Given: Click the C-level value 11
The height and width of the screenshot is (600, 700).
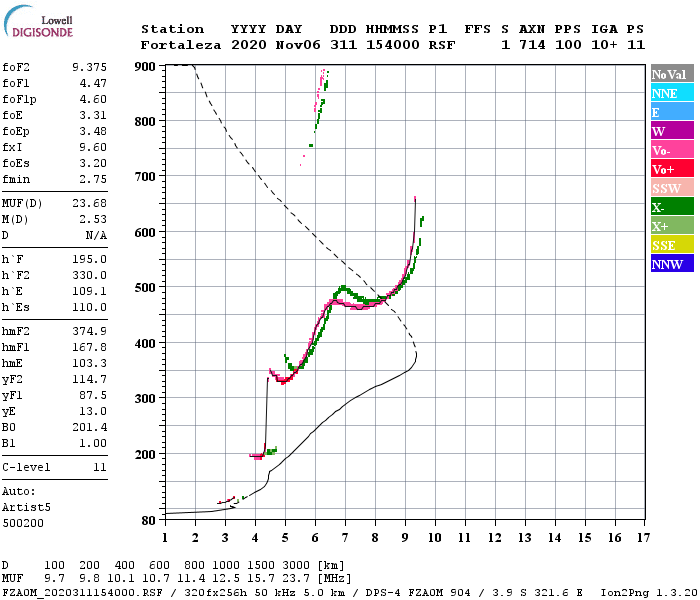Looking at the screenshot, I should (x=100, y=467).
